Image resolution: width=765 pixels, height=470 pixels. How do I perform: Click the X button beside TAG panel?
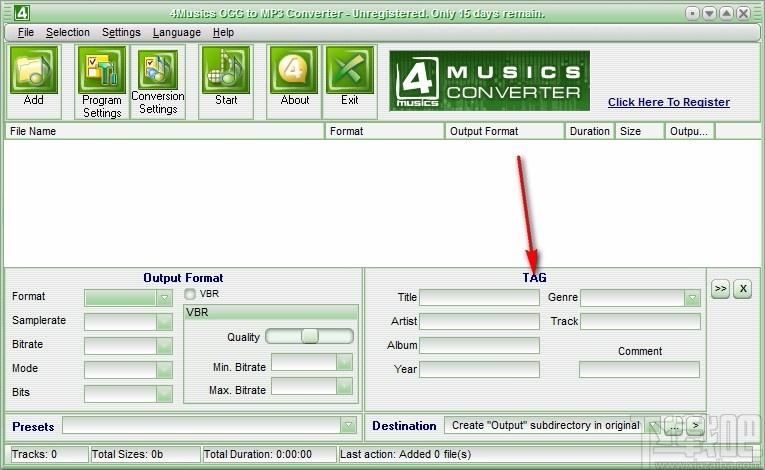[x=743, y=288]
